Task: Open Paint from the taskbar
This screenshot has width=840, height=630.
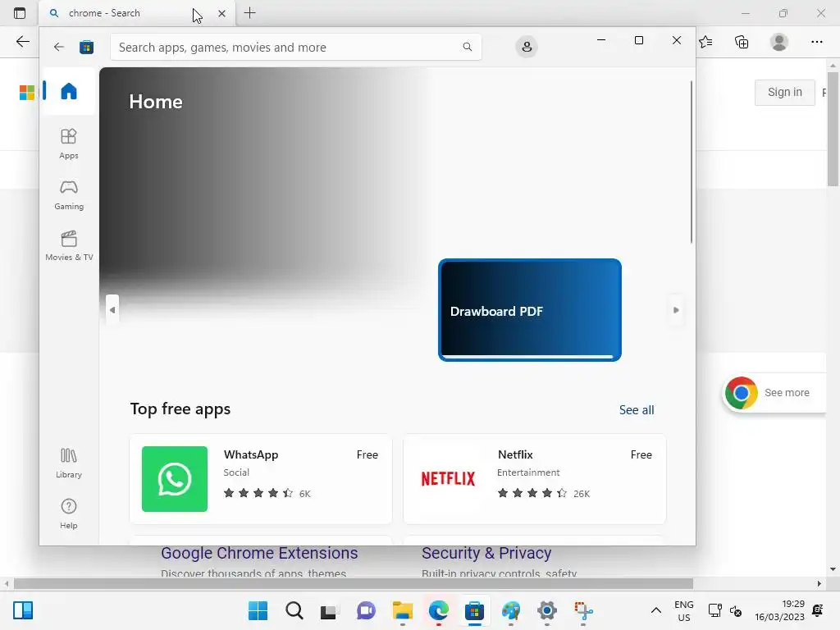Action: point(510,610)
